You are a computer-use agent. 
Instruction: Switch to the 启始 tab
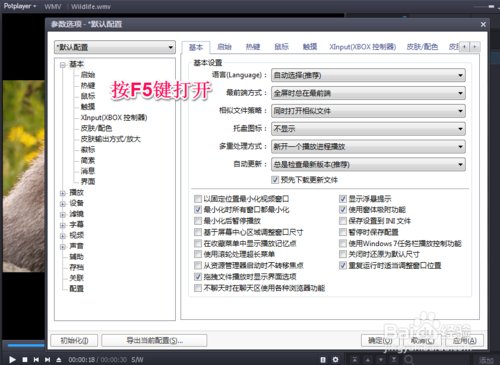[x=224, y=47]
